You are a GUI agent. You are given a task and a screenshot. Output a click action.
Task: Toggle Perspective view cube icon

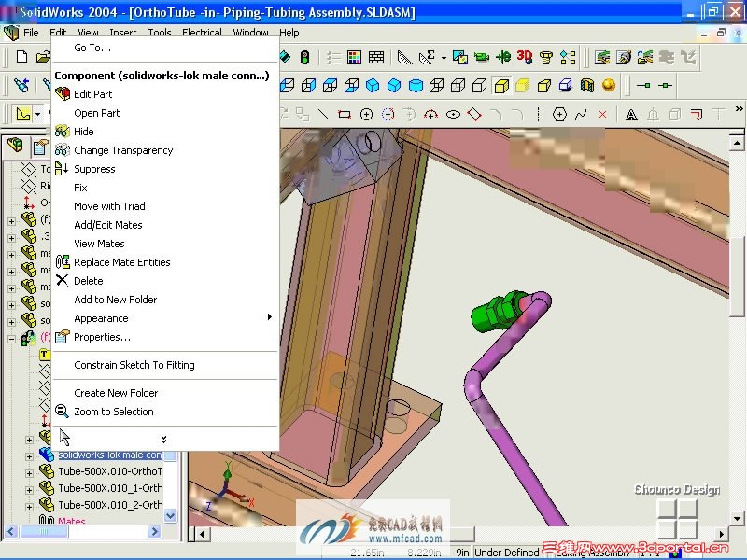[544, 86]
